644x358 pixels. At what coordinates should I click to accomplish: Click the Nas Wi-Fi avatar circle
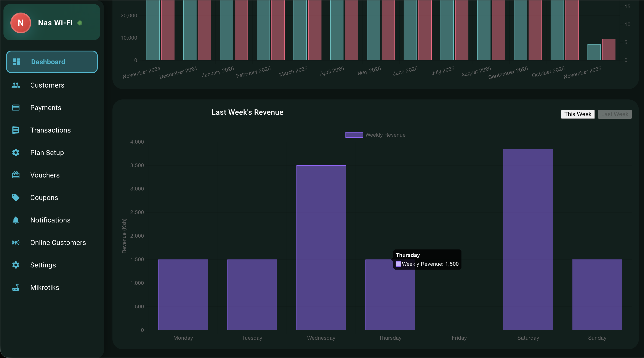21,23
